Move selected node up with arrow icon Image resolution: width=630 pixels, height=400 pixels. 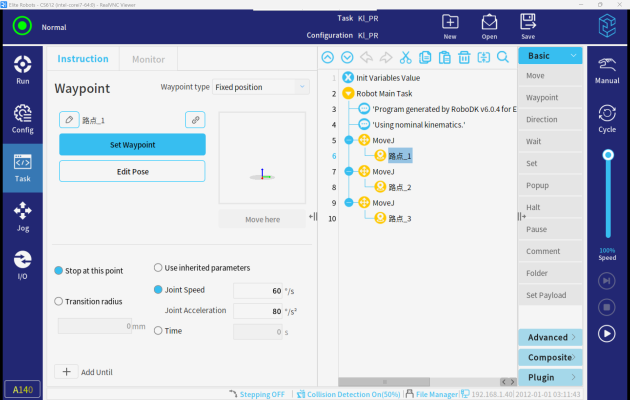327,57
